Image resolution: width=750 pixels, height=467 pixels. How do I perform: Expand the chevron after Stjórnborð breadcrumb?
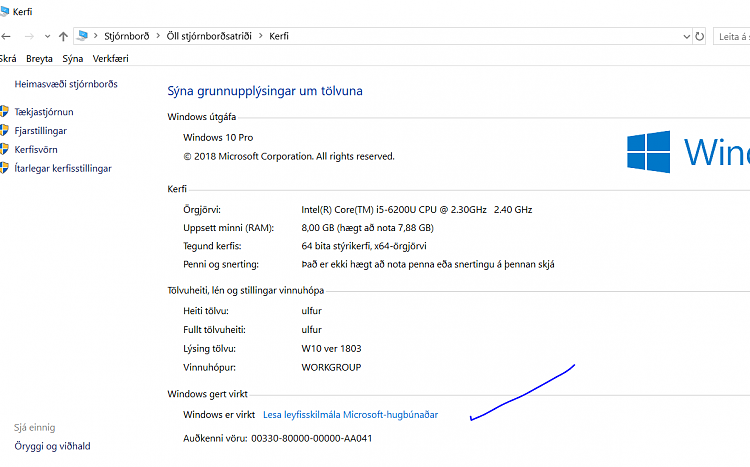(x=158, y=36)
